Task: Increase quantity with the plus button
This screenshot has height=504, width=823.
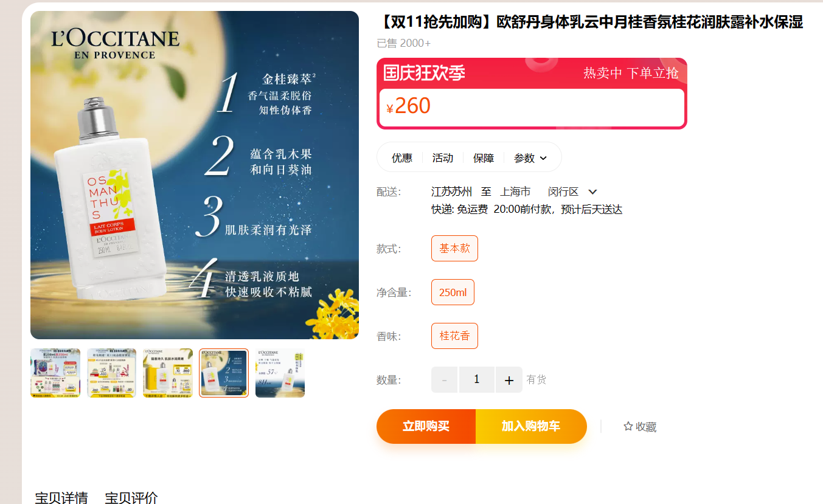Action: (509, 380)
